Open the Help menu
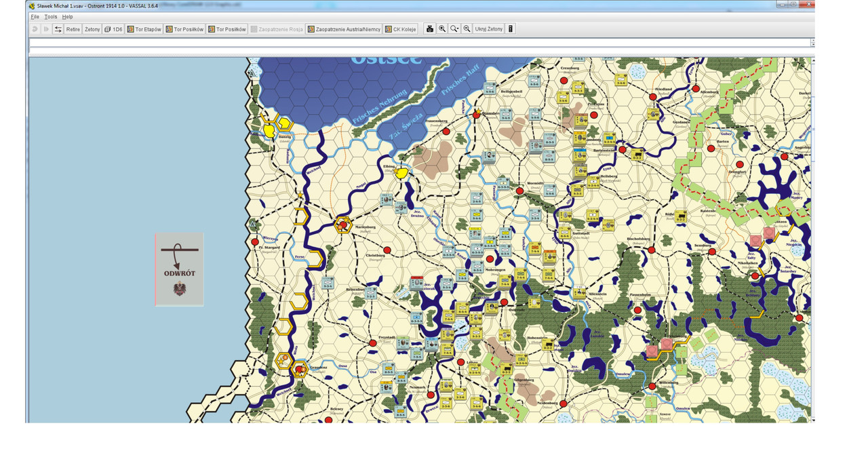Screen dimensions: 868x470 68,17
